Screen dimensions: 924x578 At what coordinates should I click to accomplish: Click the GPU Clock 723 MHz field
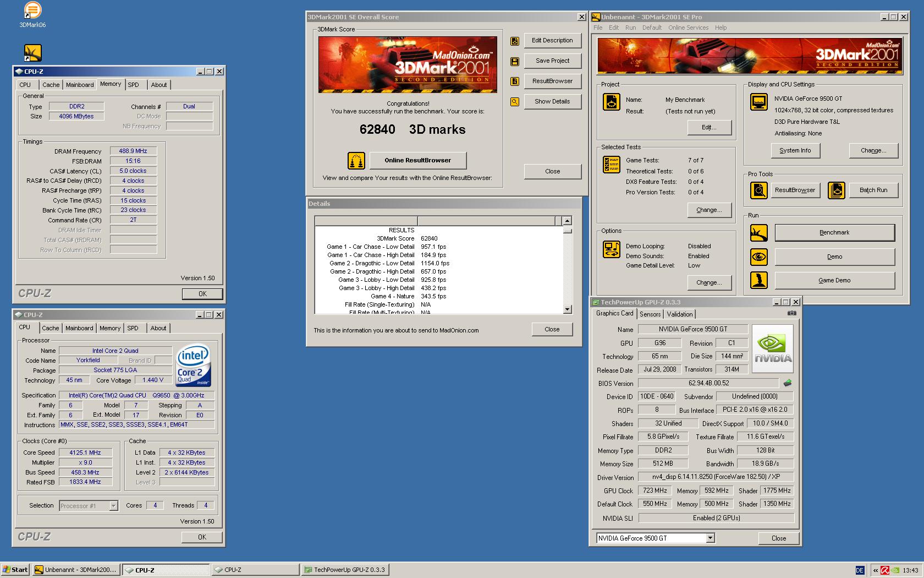(x=655, y=491)
